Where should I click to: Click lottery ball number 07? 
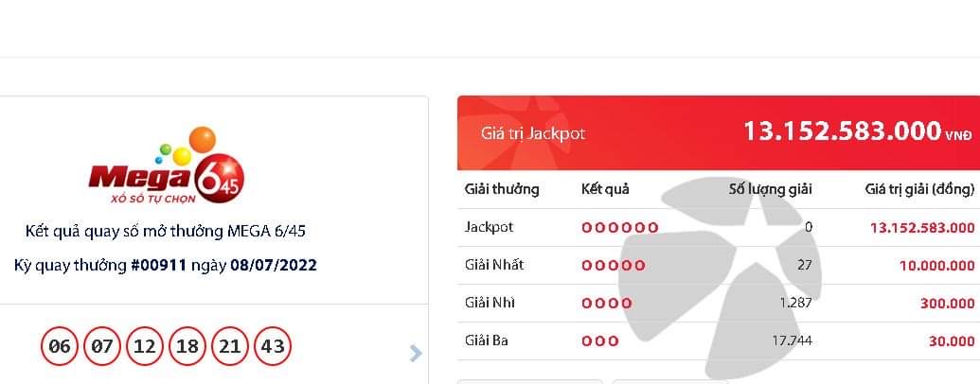coord(102,346)
